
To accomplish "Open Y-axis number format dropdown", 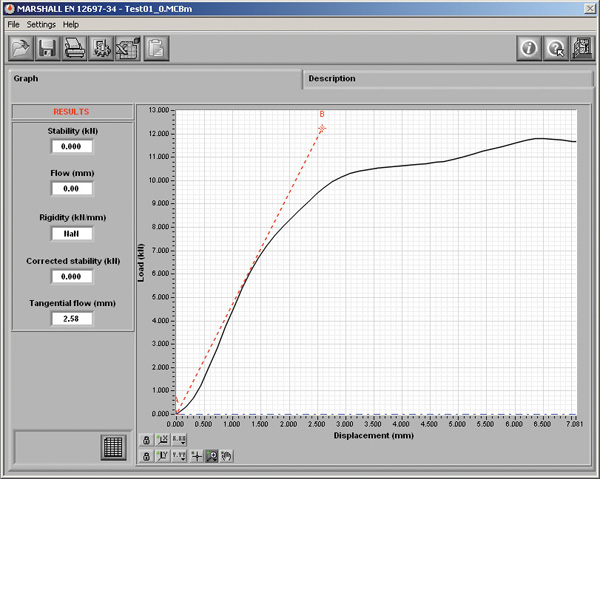I will point(179,456).
